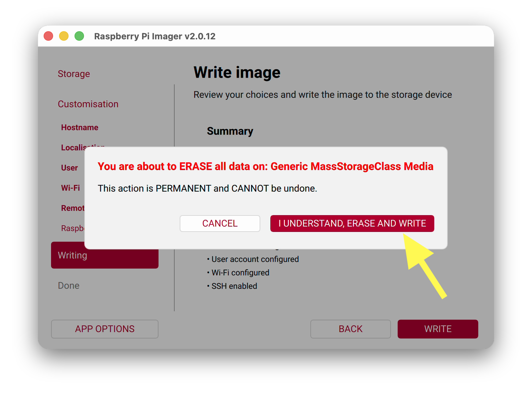
Task: Click the ERASE all data warning heading
Action: (265, 166)
